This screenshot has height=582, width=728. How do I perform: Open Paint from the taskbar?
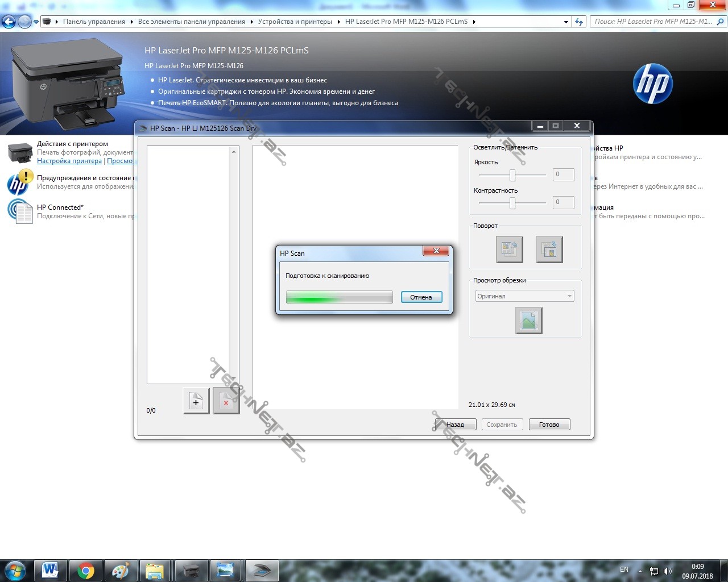(121, 570)
